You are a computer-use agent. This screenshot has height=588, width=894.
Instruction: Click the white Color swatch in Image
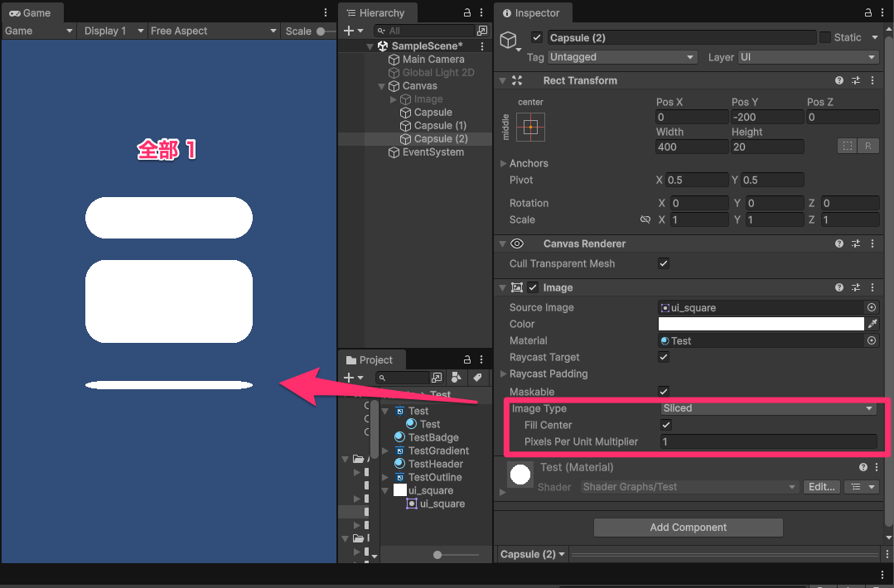(x=760, y=324)
